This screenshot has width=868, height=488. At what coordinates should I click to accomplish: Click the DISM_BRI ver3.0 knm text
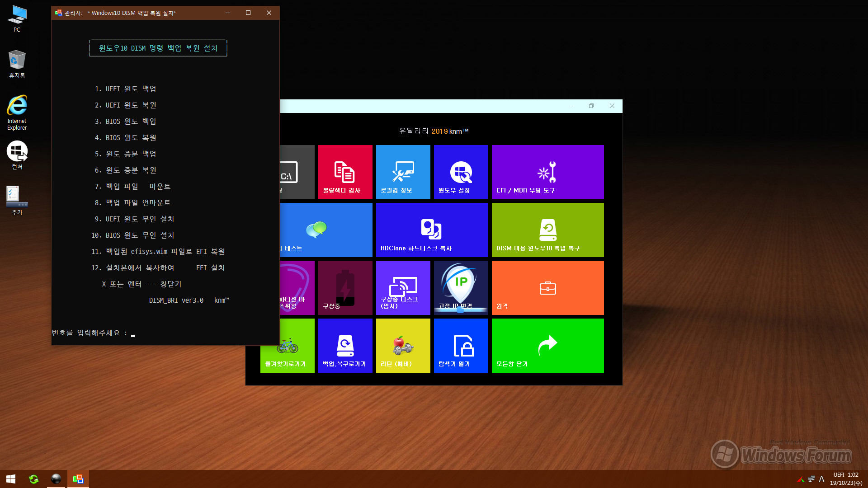(189, 300)
